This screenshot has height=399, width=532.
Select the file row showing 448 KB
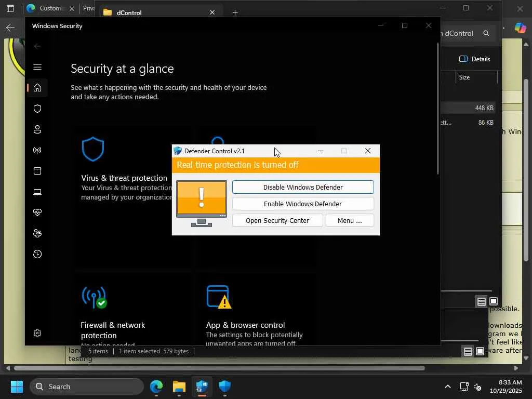(468, 108)
